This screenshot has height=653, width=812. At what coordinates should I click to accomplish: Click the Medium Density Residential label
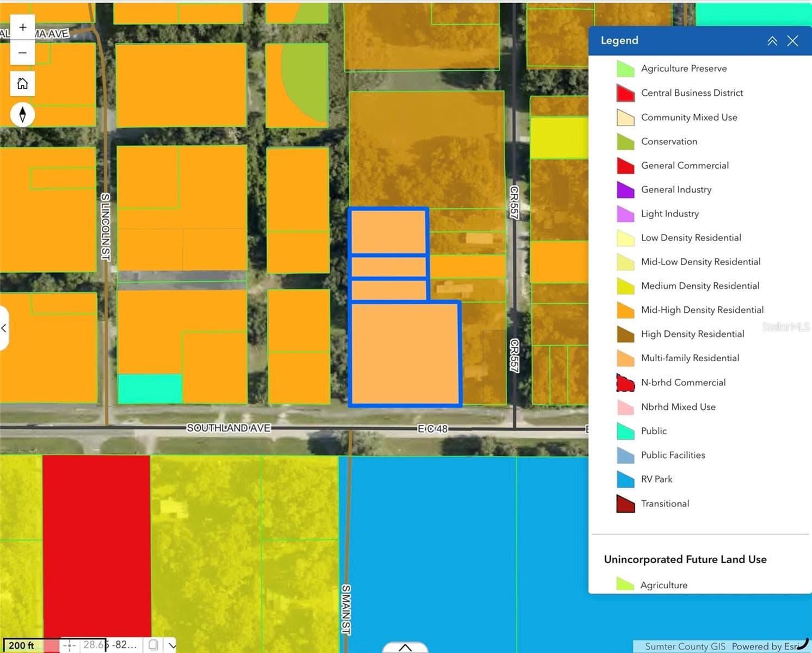pyautogui.click(x=700, y=286)
